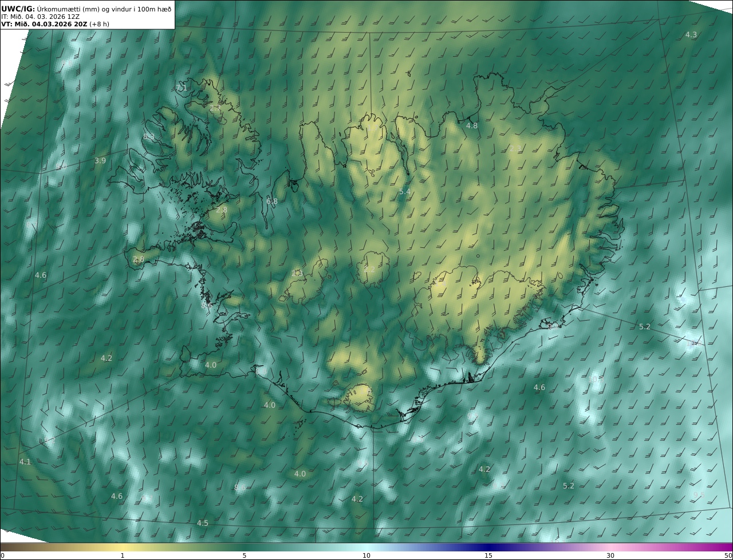The height and width of the screenshot is (560, 733).
Task: Click the colorbar tick label 50
Action: (728, 555)
